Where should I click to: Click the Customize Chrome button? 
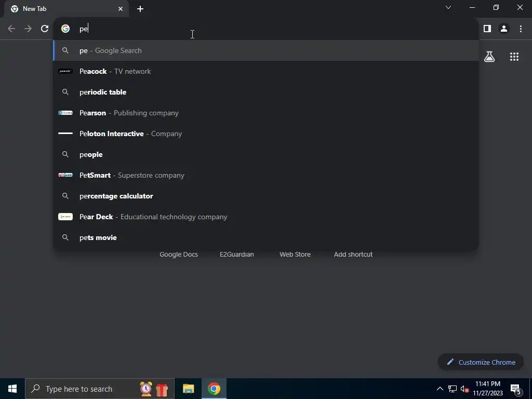[481, 362]
